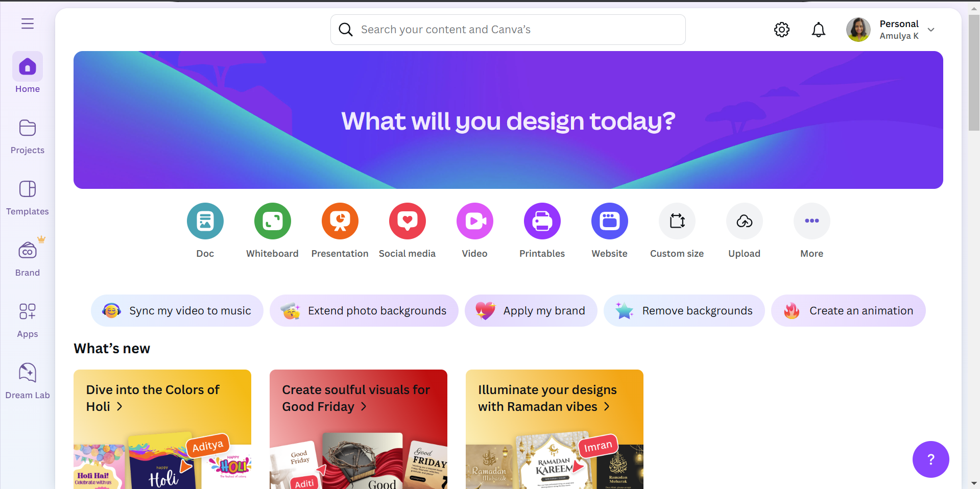This screenshot has width=980, height=489.
Task: Open the Custom size option
Action: point(677,221)
